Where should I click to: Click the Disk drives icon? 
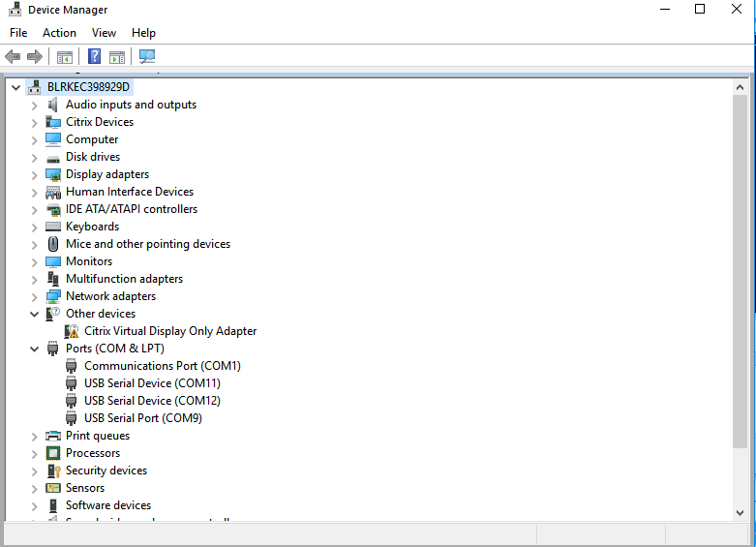tap(53, 158)
